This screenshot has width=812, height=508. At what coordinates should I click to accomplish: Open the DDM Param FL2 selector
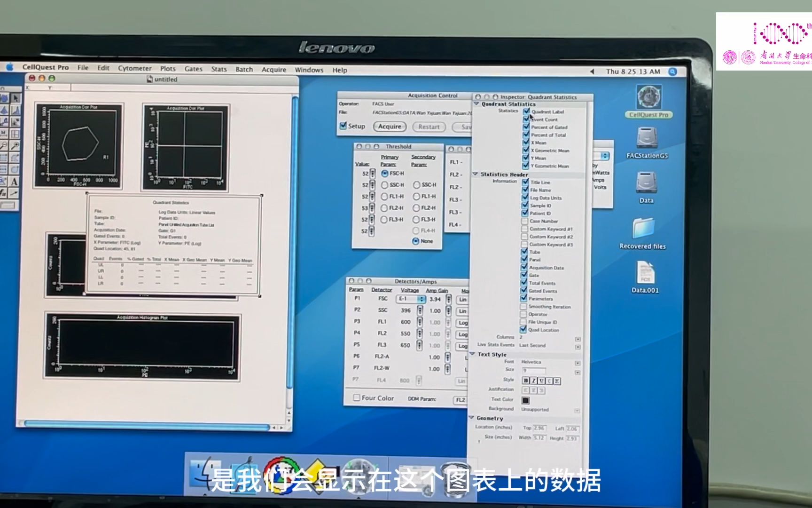click(x=461, y=400)
